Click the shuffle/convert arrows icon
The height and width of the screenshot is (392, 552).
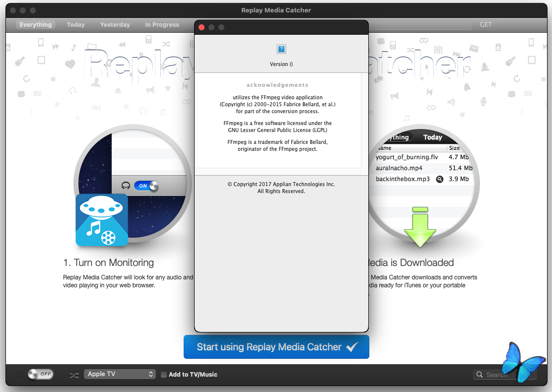(x=74, y=375)
